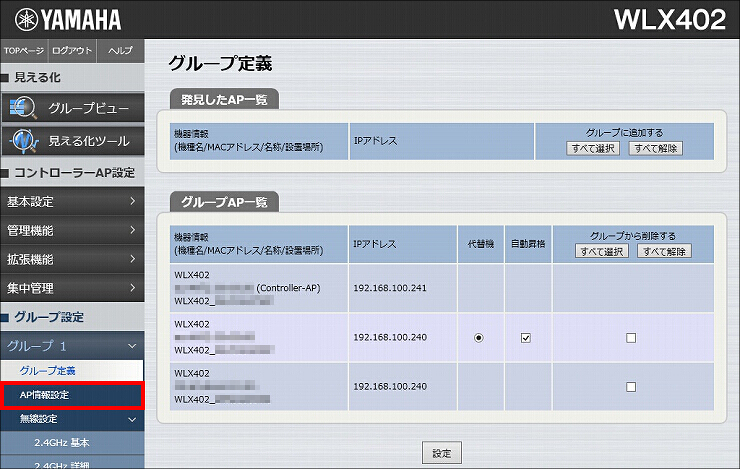Select 代替機 radio button for second WLX402
Viewport: 740px width, 469px height.
tap(479, 338)
